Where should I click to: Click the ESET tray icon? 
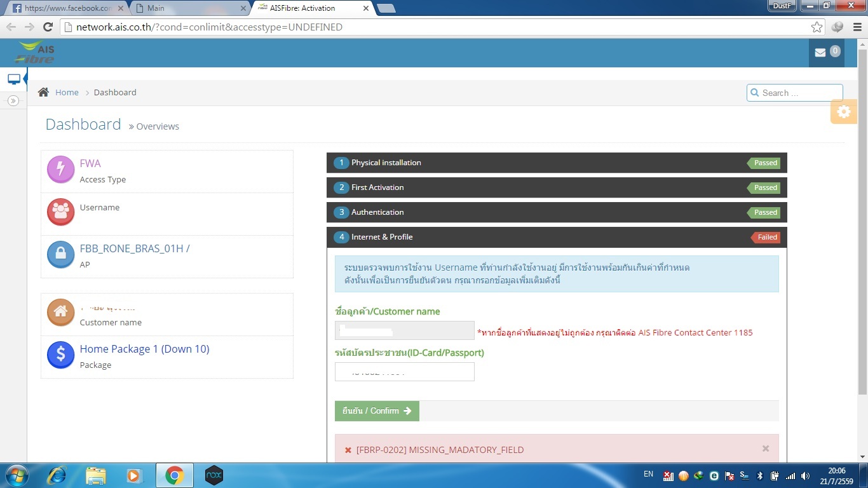[x=714, y=476]
